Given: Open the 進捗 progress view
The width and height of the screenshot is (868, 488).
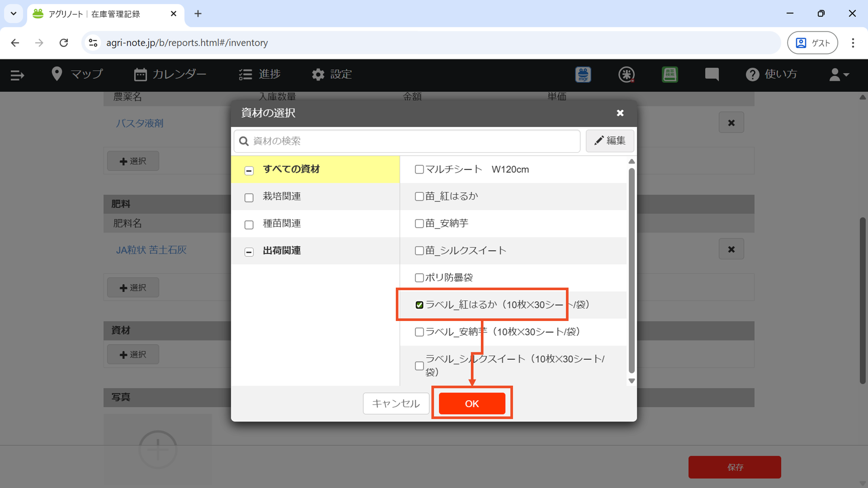Looking at the screenshot, I should (260, 74).
